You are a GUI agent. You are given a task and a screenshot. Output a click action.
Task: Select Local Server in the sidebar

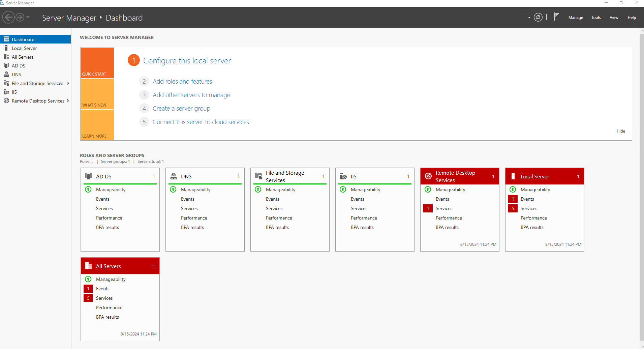[24, 48]
